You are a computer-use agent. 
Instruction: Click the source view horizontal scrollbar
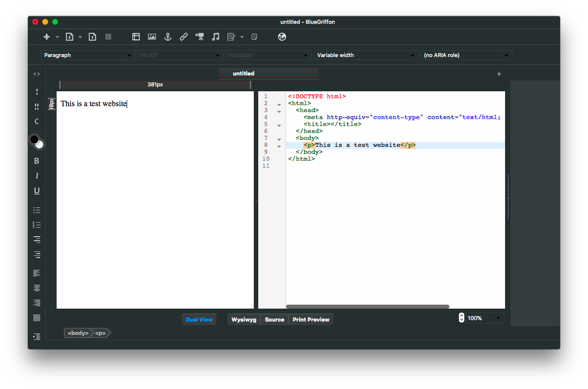click(367, 307)
